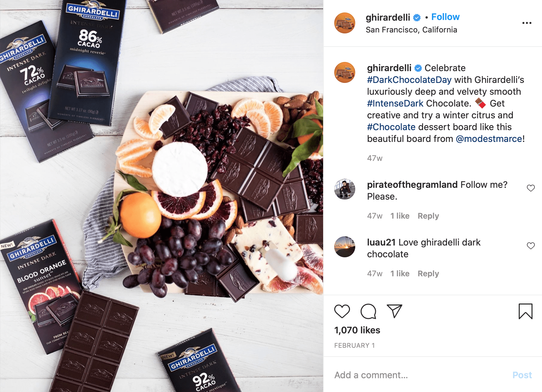542x392 pixels.
Task: Open the #IntenseDark hashtag
Action: pos(395,103)
